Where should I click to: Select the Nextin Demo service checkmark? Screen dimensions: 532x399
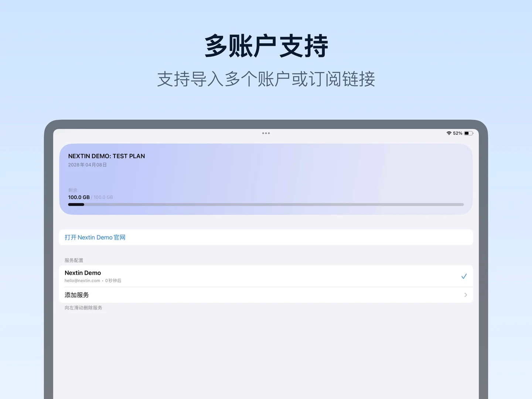click(x=464, y=276)
